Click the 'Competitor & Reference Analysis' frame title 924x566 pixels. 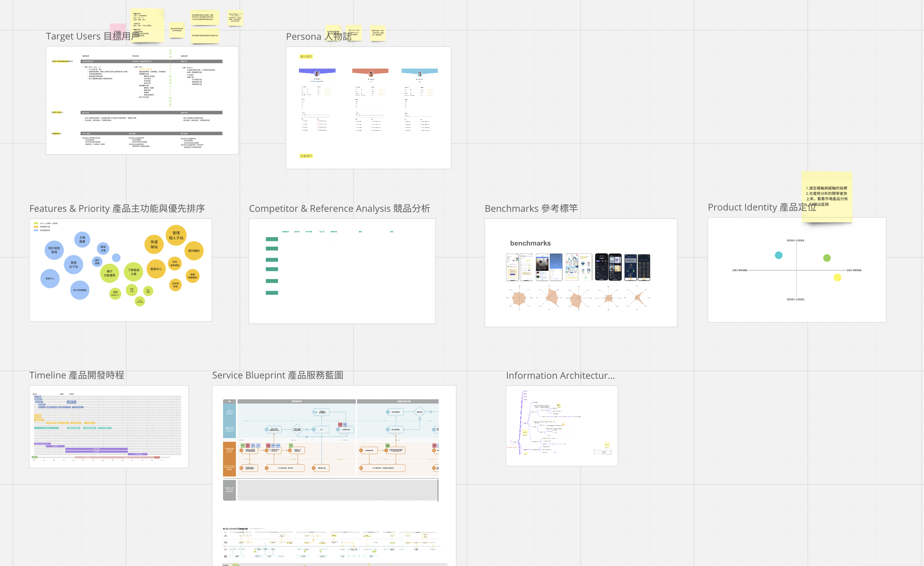(x=339, y=208)
